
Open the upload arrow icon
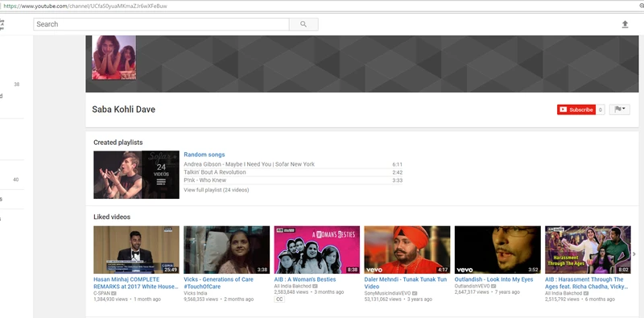point(625,24)
